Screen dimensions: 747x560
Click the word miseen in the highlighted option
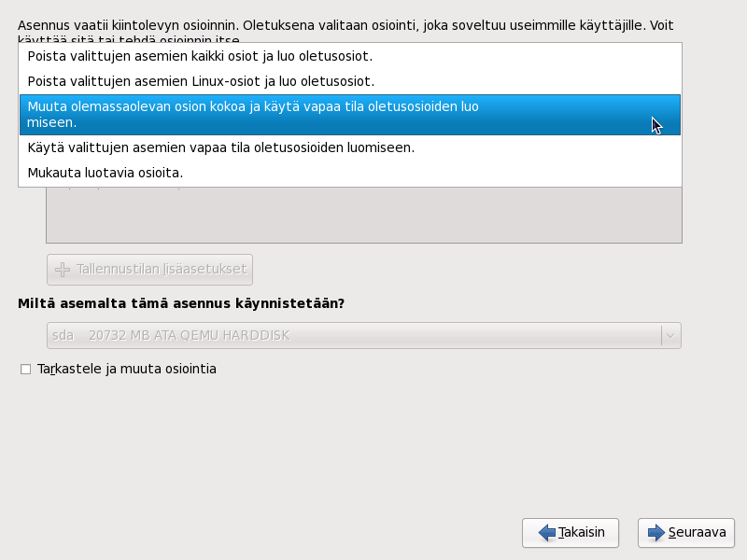52,122
